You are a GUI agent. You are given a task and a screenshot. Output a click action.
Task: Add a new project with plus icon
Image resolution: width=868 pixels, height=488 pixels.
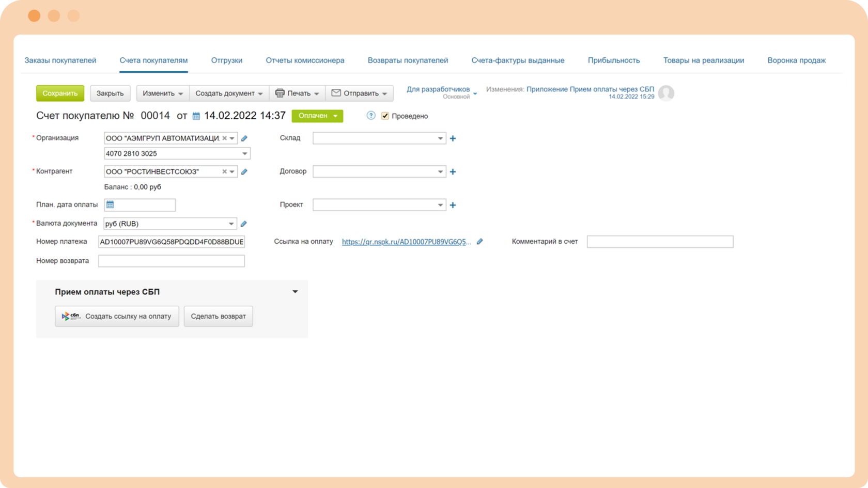(453, 205)
